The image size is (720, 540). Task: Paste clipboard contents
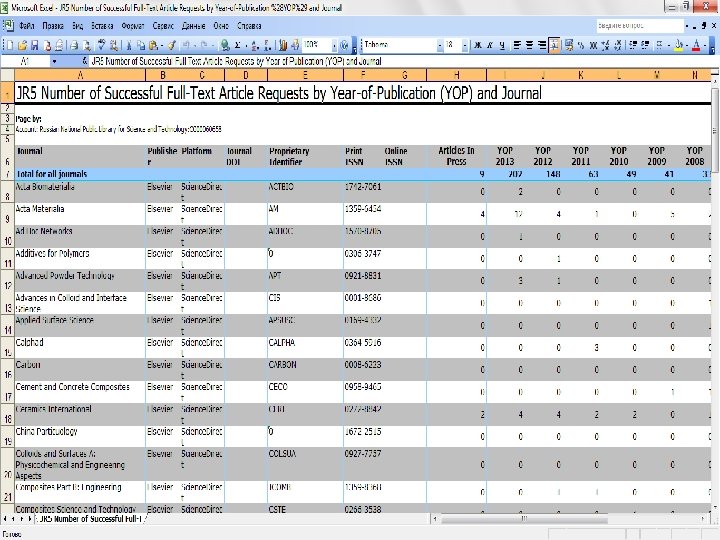153,45
